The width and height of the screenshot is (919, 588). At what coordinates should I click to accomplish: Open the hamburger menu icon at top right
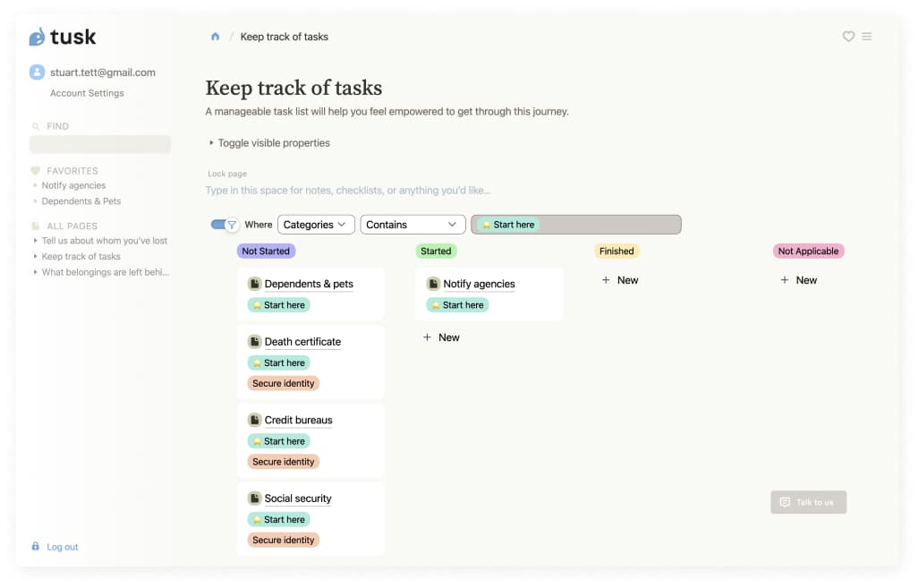tap(866, 37)
